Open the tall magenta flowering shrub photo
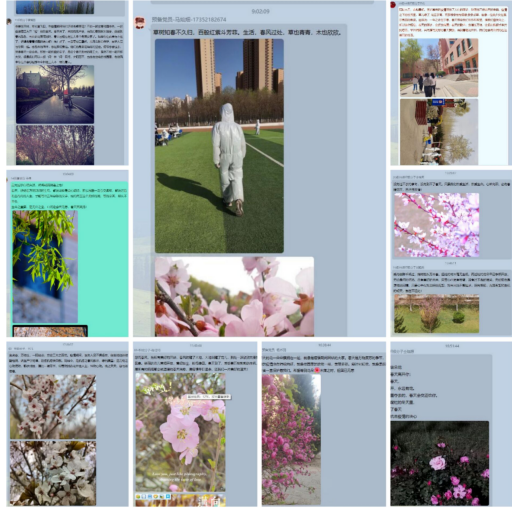This screenshot has height=508, width=512. (x=291, y=439)
